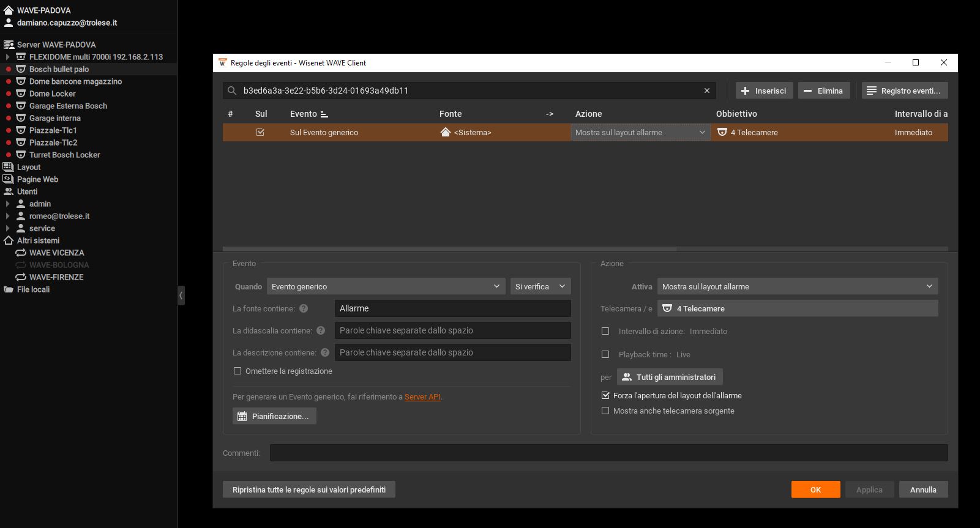Expand the romeo@trolese.it user node
Image resolution: width=980 pixels, height=528 pixels.
(x=7, y=216)
